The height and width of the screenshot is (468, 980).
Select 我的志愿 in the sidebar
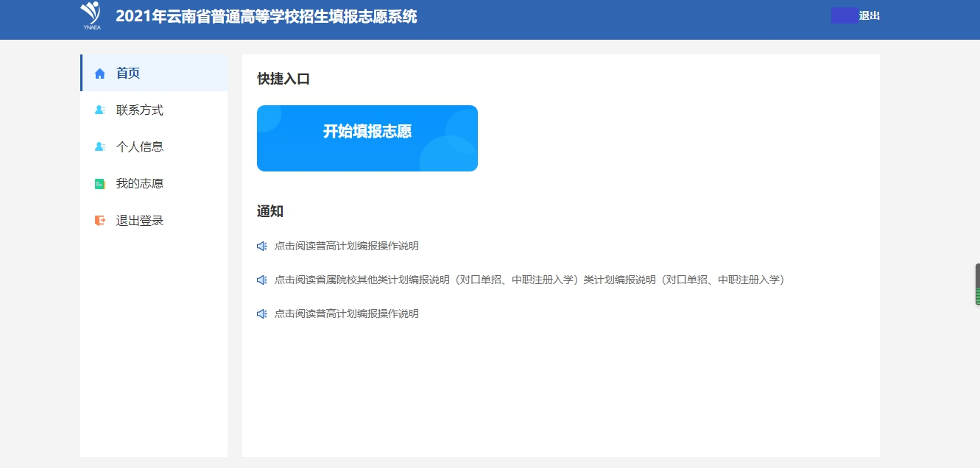coord(154,183)
